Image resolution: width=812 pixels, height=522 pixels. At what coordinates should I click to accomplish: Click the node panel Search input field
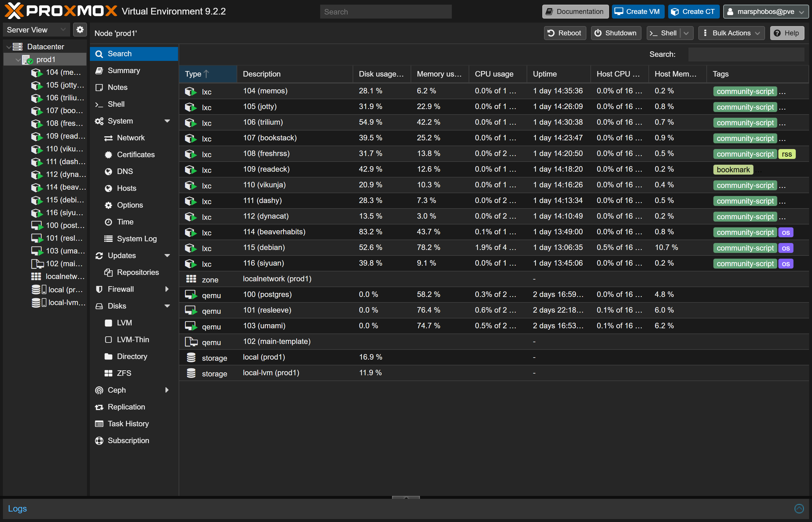(x=746, y=55)
